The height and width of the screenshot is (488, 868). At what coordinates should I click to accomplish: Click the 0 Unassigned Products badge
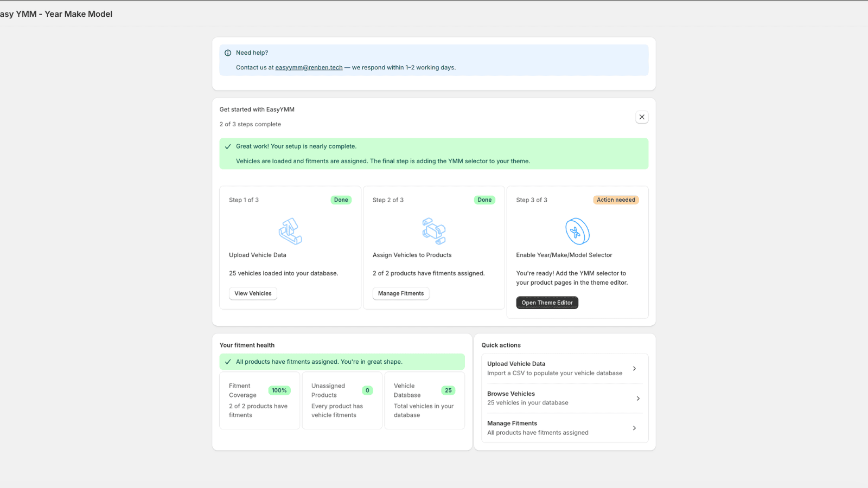(367, 390)
